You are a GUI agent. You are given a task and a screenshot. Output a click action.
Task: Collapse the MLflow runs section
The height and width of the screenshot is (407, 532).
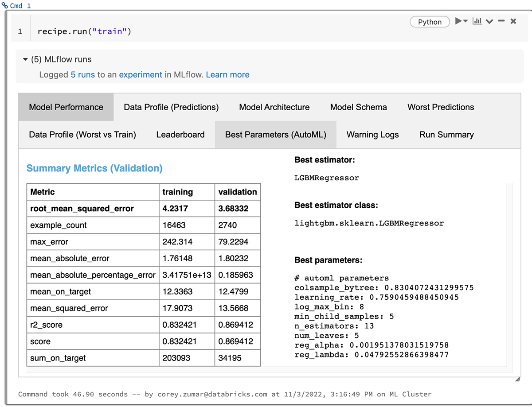pyautogui.click(x=25, y=60)
